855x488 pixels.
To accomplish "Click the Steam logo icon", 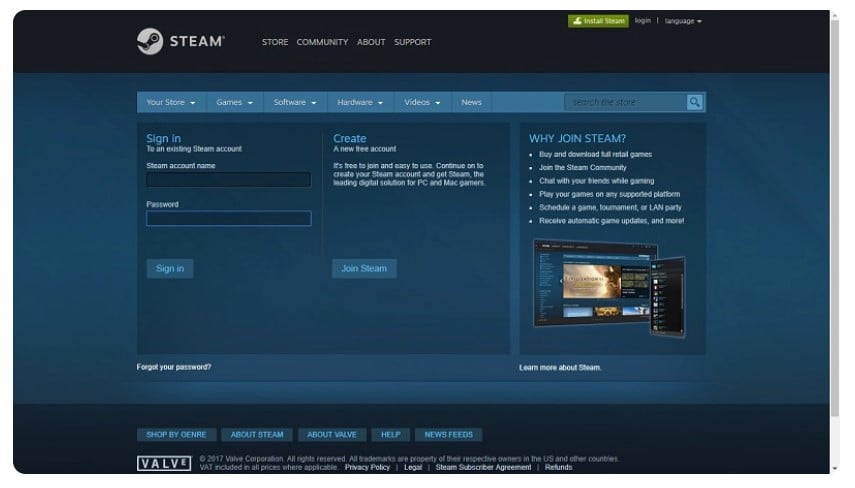I will click(x=149, y=41).
